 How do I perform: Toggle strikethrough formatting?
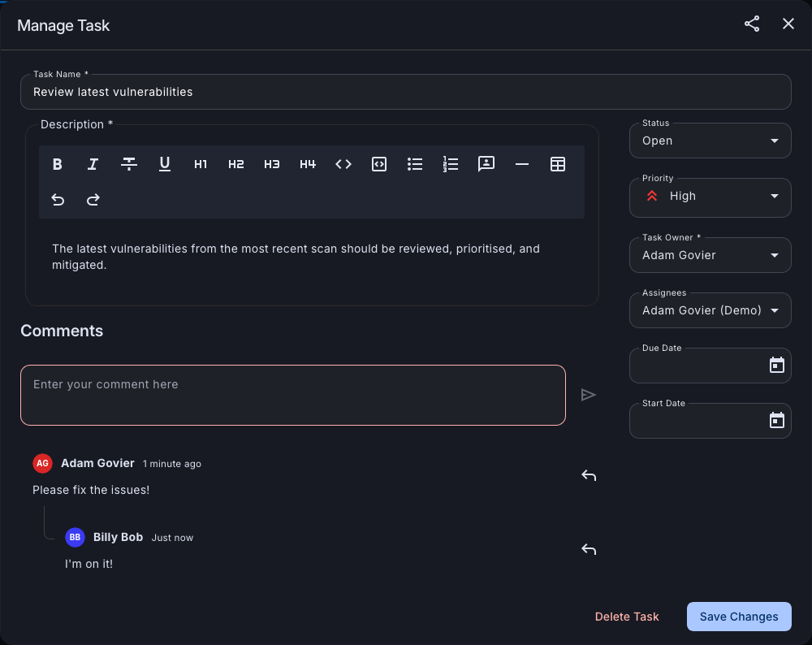pyautogui.click(x=129, y=164)
